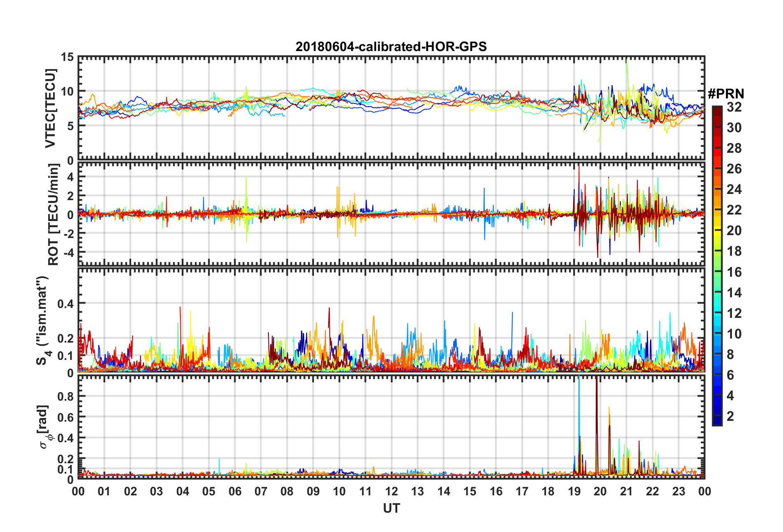Image resolution: width=783 pixels, height=532 pixels.
Task: Select the "UT" x-axis label
Action: [x=391, y=509]
